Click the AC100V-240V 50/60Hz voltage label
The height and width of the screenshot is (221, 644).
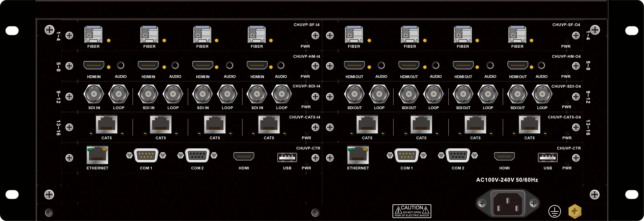(507, 180)
